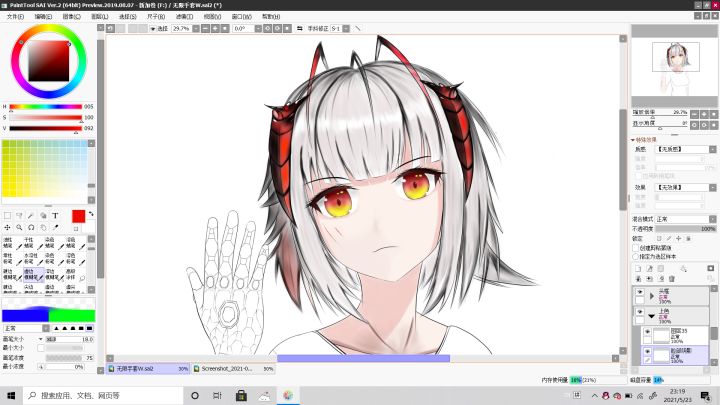Image resolution: width=720 pixels, height=405 pixels.
Task: Click the 无限手套W.sai2 document tab
Action: tap(148, 368)
